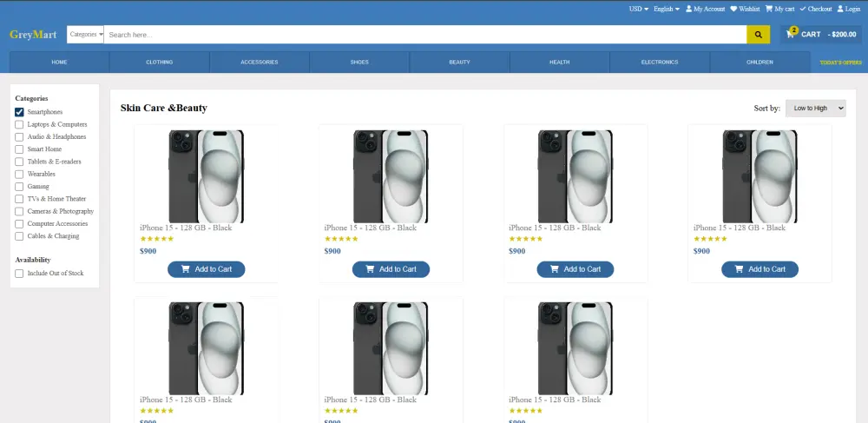Screen dimensions: 868x423
Task: Go to My cart in top bar
Action: point(780,9)
